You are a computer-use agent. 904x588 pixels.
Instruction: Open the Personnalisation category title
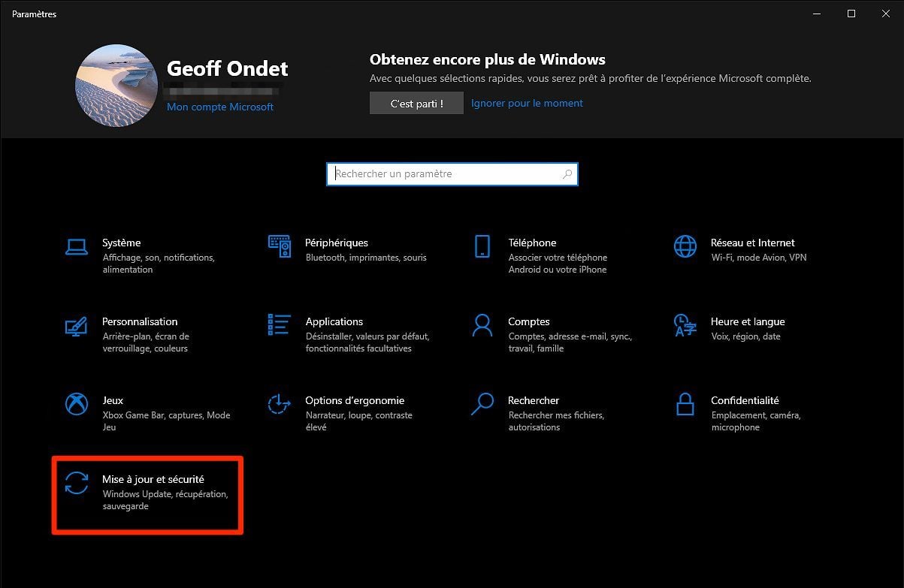pyautogui.click(x=140, y=321)
